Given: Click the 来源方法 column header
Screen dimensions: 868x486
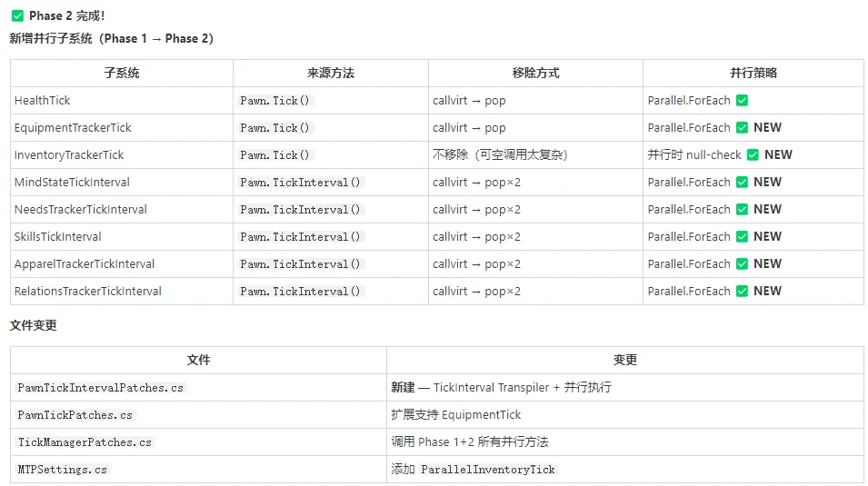Looking at the screenshot, I should pyautogui.click(x=331, y=74).
